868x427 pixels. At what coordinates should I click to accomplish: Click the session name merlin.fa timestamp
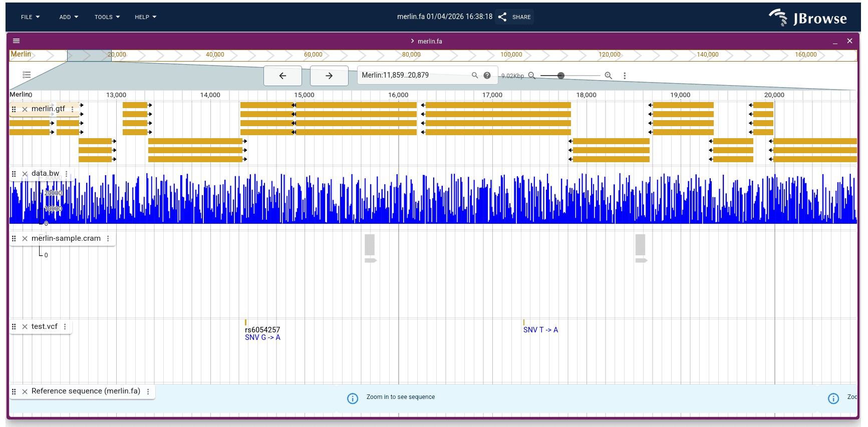point(445,17)
